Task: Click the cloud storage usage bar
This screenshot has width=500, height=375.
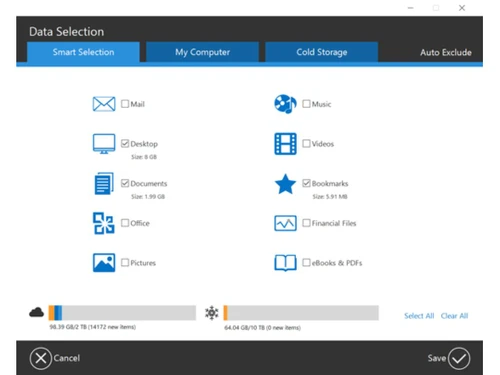Action: [x=122, y=313]
